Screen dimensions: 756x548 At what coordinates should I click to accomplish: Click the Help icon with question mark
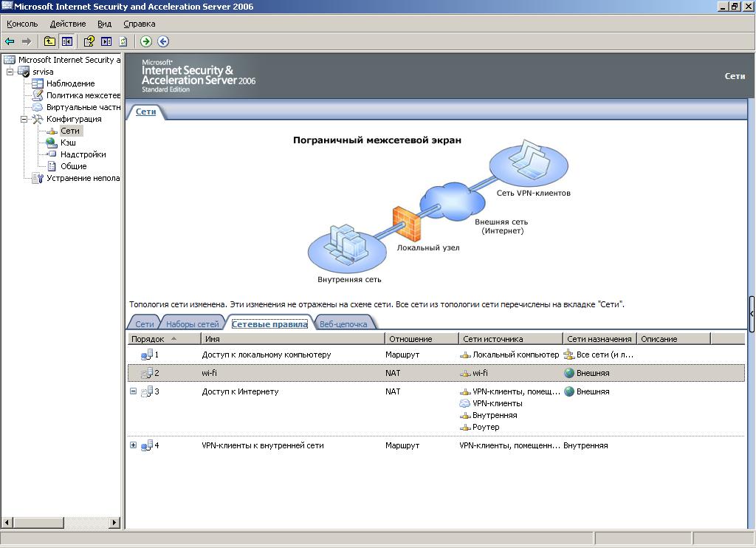[89, 41]
